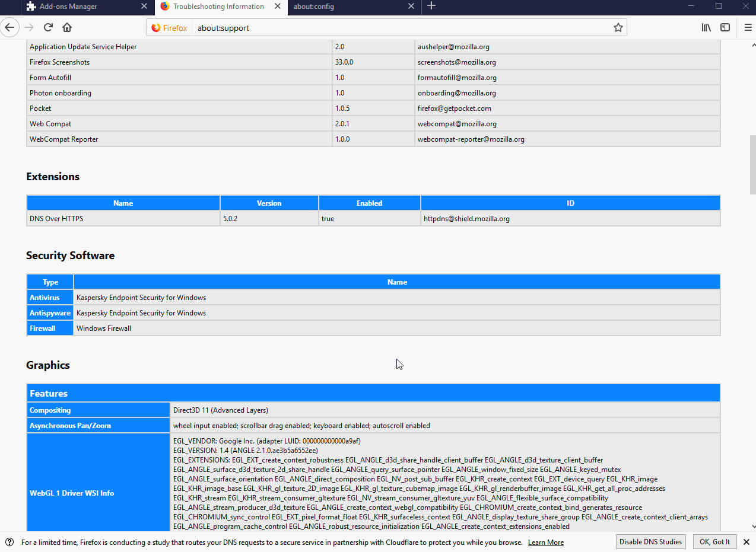The height and width of the screenshot is (552, 756).
Task: Go back using the back arrow
Action: tap(9, 27)
